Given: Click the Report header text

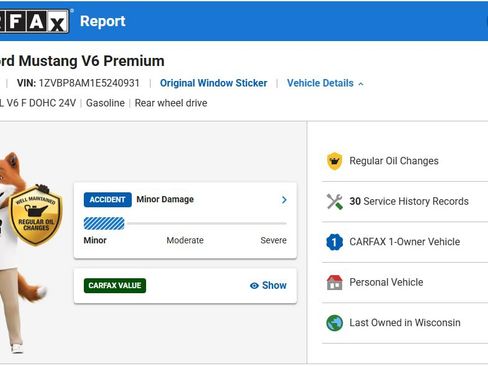Looking at the screenshot, I should click(x=103, y=21).
